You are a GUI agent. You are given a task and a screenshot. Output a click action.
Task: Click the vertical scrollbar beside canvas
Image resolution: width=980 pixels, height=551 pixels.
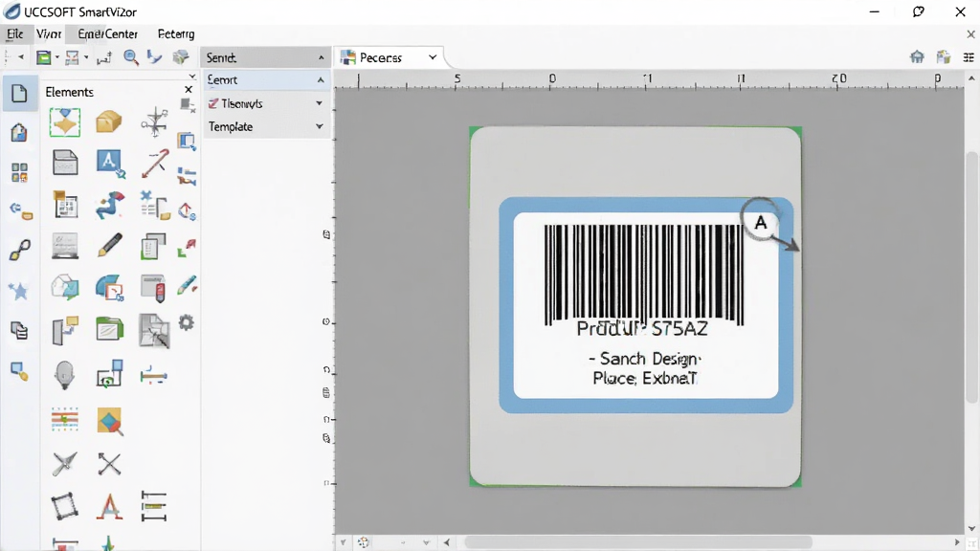[971, 278]
